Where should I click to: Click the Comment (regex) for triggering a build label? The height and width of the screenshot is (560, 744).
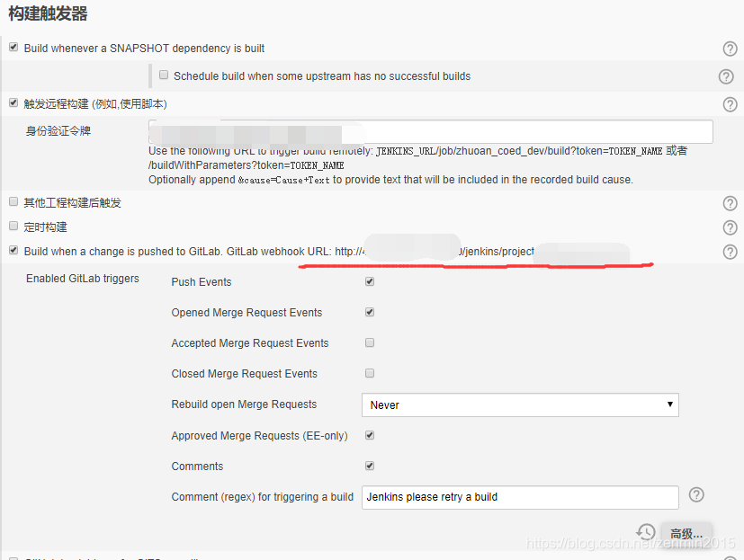click(x=263, y=497)
